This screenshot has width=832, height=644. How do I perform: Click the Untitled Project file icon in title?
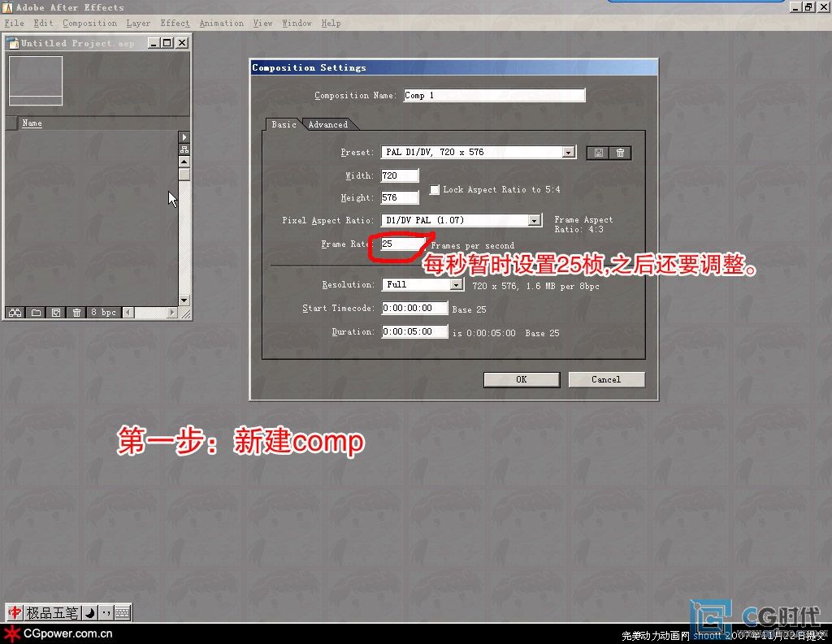pos(12,43)
